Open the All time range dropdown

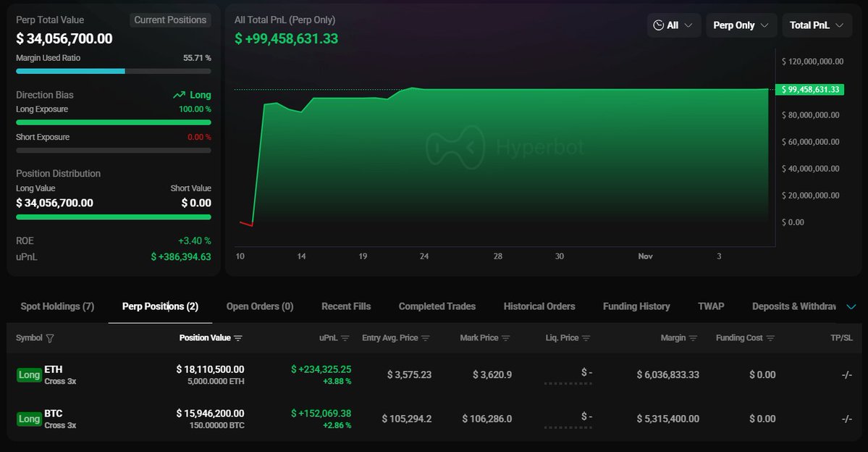click(x=673, y=25)
